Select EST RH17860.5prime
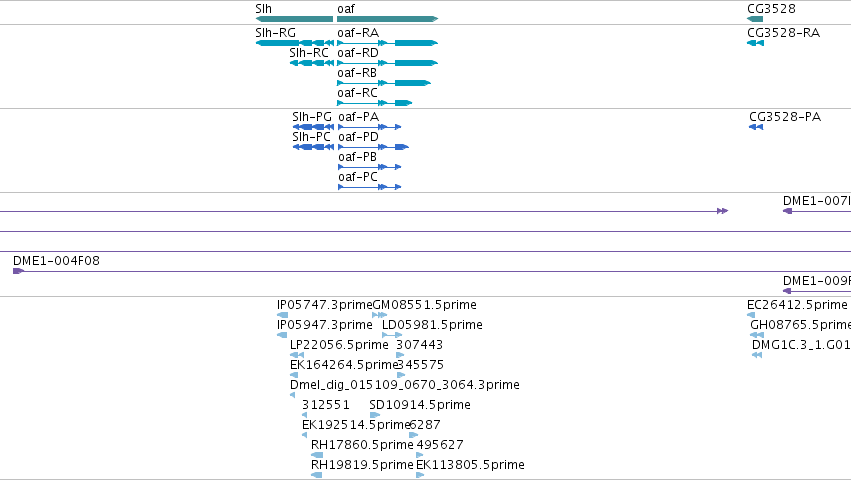 pyautogui.click(x=317, y=456)
